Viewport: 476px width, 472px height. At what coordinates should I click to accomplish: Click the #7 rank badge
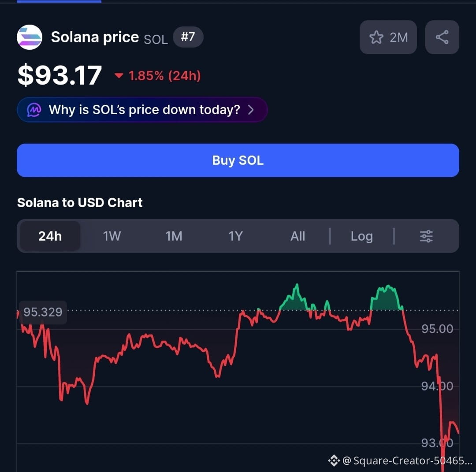[188, 37]
